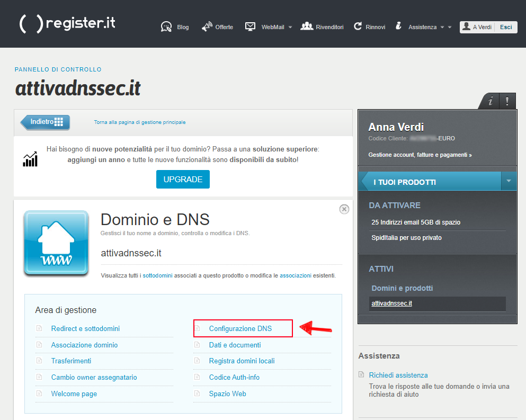This screenshot has width=526, height=420.
Task: Open the italic i info tab
Action: coord(491,101)
